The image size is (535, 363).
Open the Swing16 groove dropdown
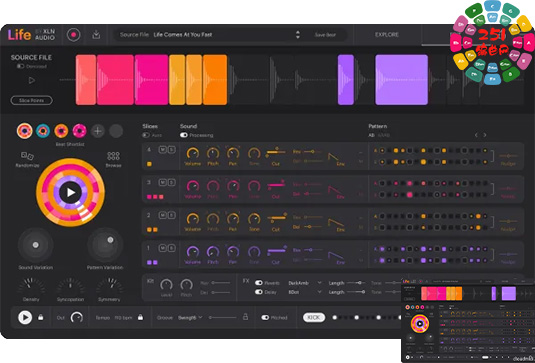(190, 317)
